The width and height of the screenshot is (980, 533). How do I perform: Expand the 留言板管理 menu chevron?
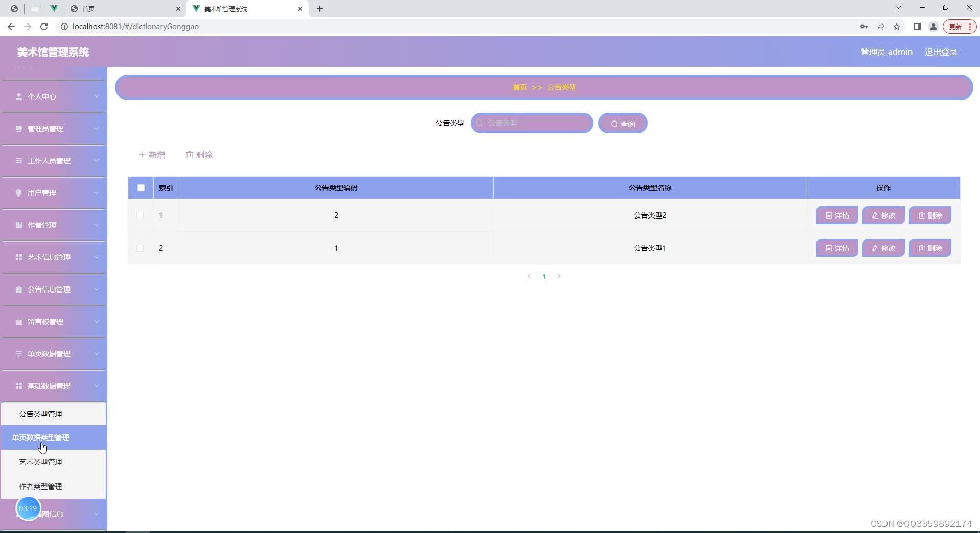click(x=97, y=322)
